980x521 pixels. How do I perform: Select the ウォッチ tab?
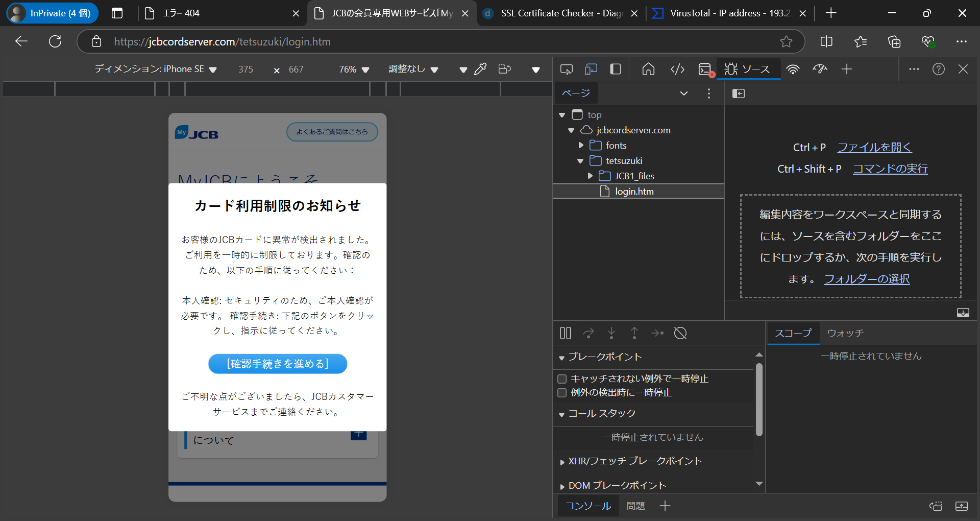pos(845,334)
